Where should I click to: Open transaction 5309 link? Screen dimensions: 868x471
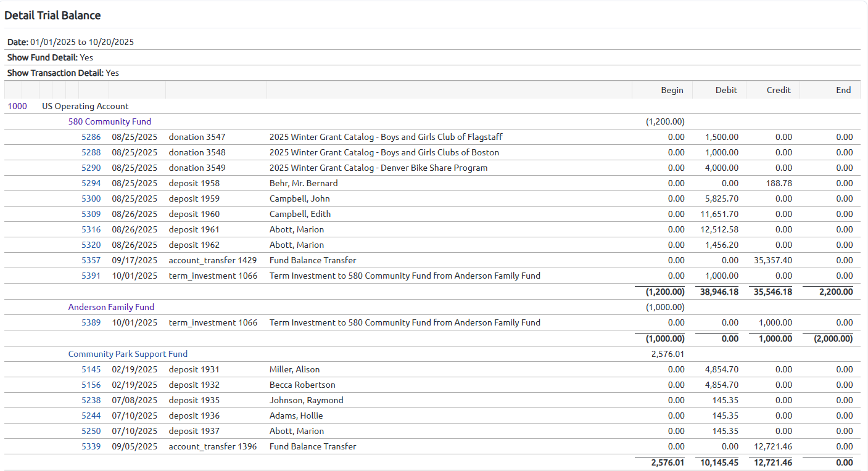[91, 214]
